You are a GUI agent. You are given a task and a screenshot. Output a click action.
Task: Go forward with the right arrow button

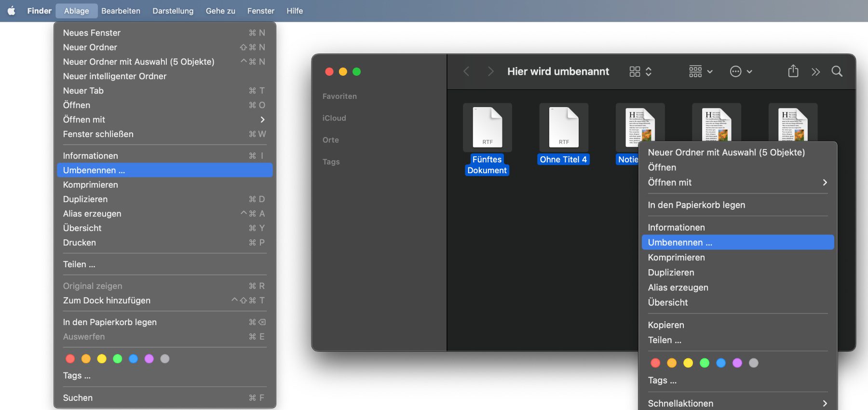tap(490, 72)
